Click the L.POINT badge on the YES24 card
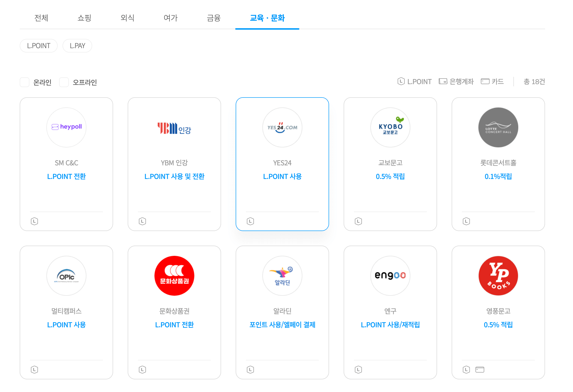Viewport: 573px width, 392px height. pos(250,221)
